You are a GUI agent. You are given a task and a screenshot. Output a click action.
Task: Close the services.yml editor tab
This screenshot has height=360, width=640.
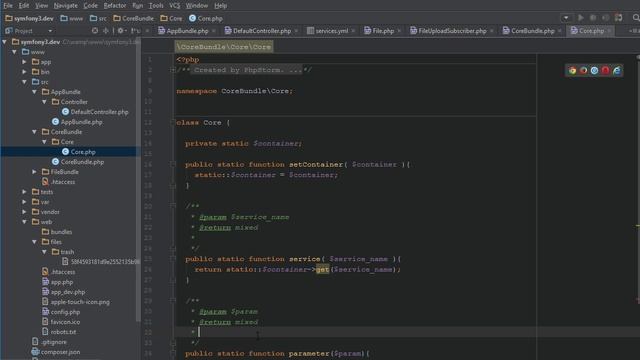[x=353, y=31]
